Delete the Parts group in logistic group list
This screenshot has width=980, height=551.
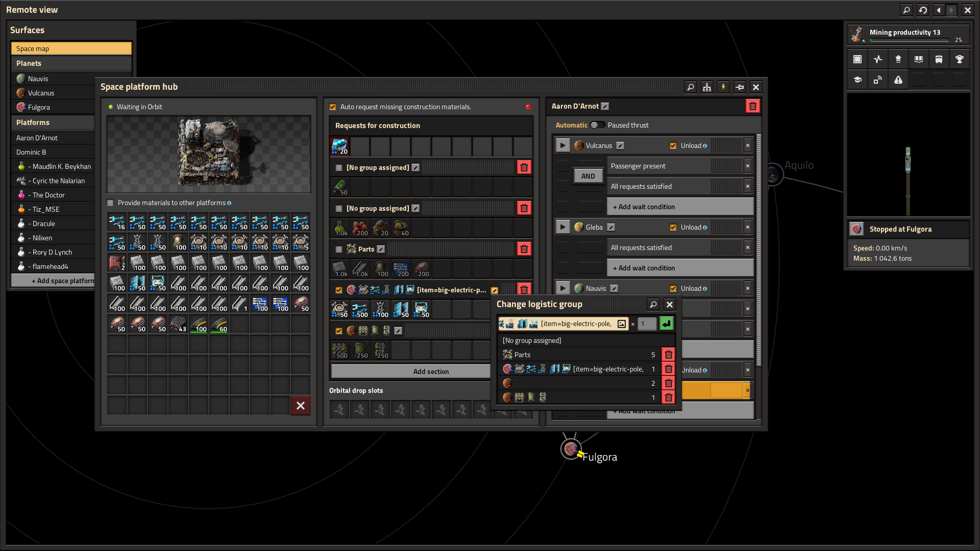pos(668,355)
